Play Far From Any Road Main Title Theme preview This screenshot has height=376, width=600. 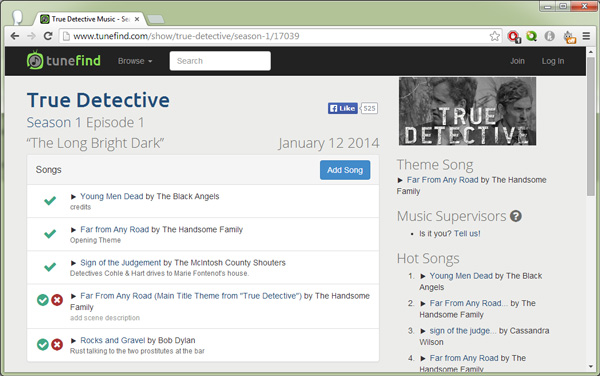tap(73, 296)
